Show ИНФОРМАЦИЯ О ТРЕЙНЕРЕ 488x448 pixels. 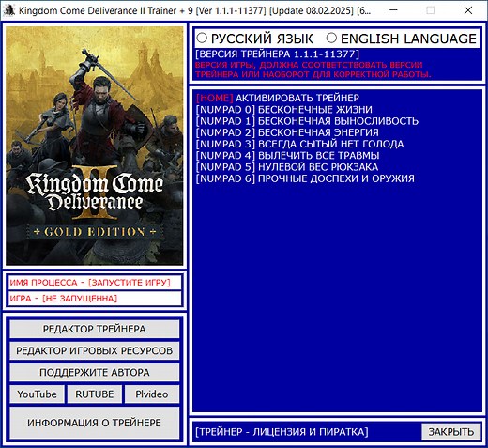tap(94, 423)
